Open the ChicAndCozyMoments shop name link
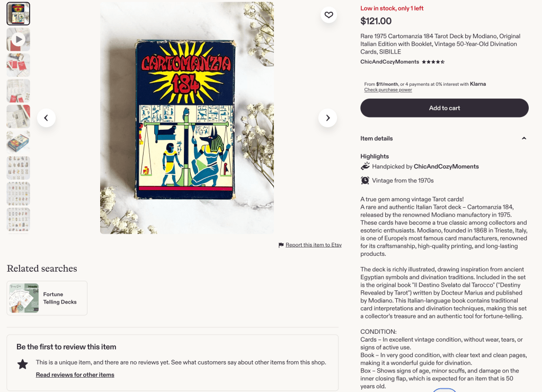 pos(389,62)
